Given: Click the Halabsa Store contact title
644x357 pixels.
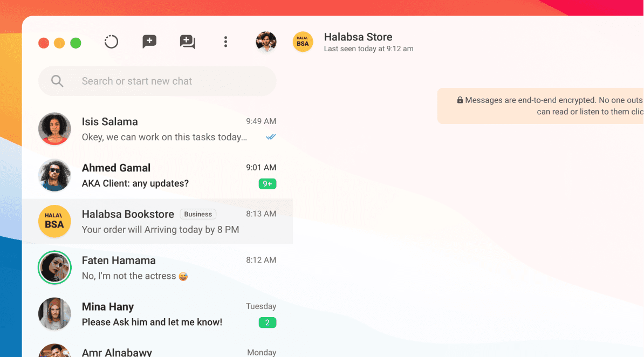Looking at the screenshot, I should tap(358, 37).
